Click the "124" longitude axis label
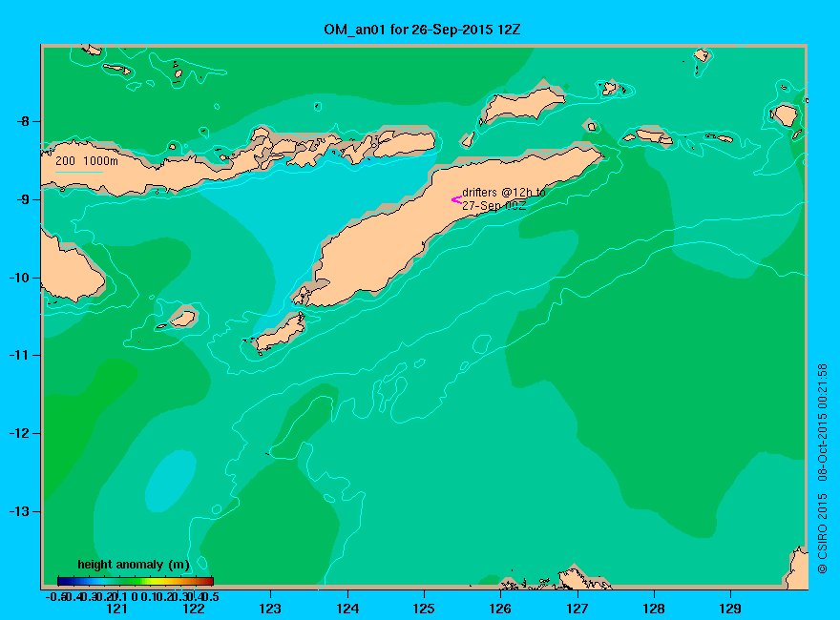840x620 pixels. (347, 609)
